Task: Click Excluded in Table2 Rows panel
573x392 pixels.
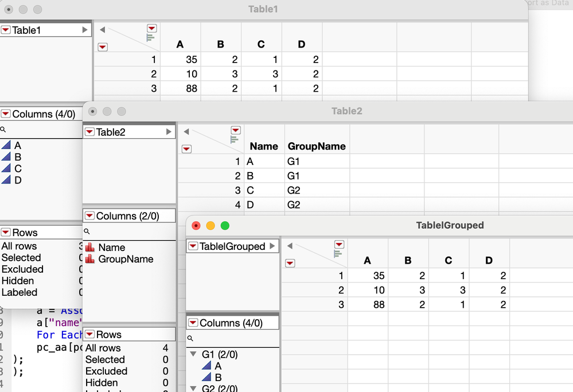Action: point(106,371)
